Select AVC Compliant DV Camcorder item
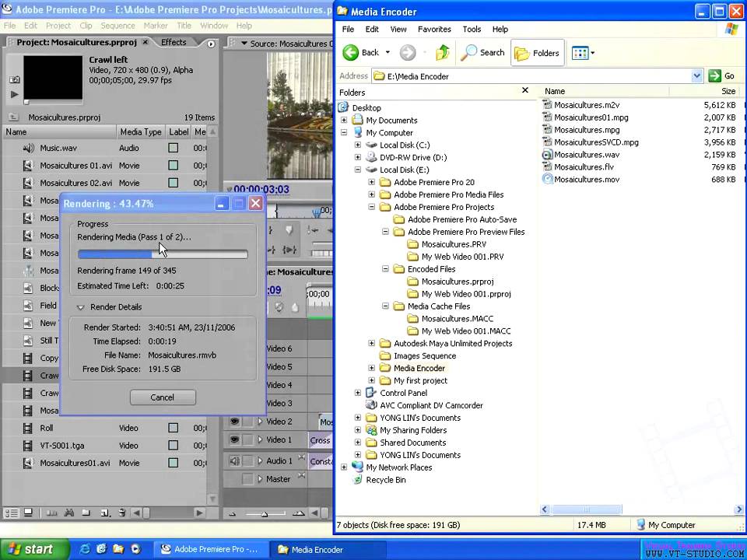The image size is (747, 560). click(431, 405)
